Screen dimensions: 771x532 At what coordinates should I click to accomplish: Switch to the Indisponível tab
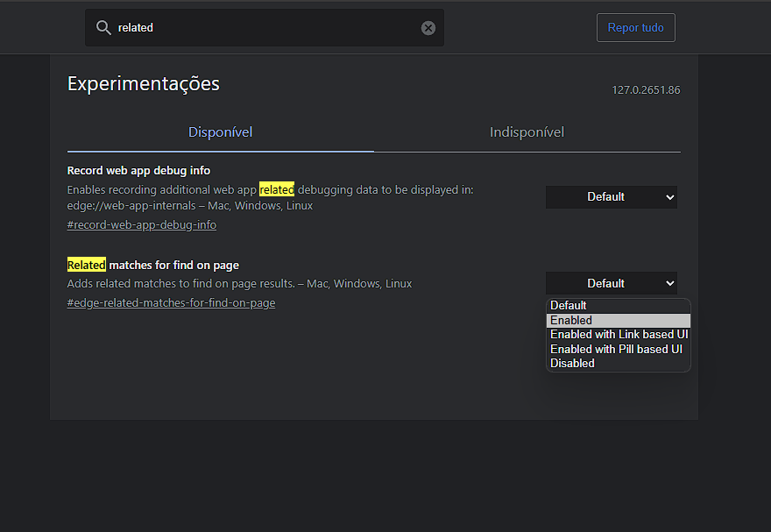(527, 132)
